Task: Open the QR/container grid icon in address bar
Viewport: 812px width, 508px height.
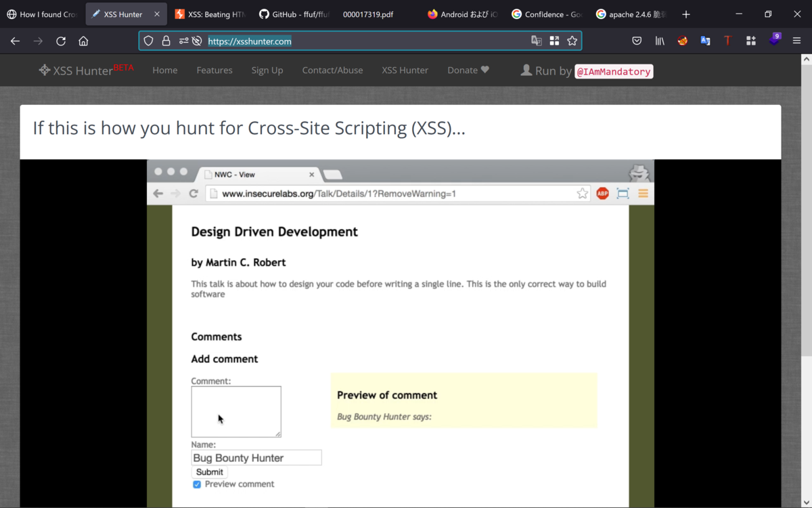Action: 554,41
